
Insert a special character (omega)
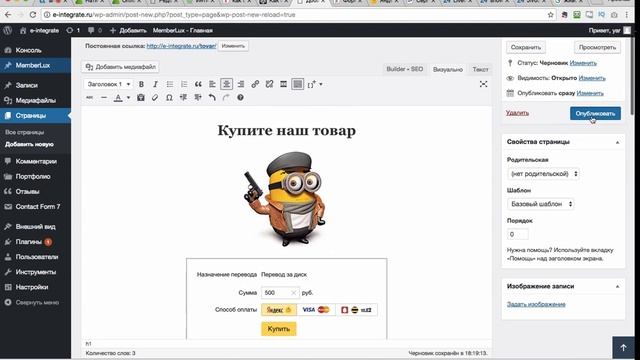point(169,98)
